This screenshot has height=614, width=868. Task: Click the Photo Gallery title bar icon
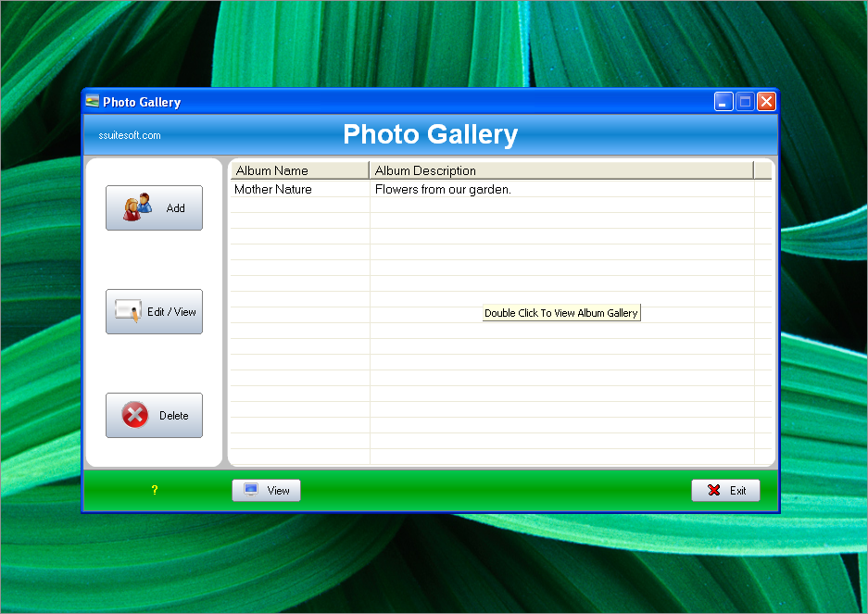92,101
